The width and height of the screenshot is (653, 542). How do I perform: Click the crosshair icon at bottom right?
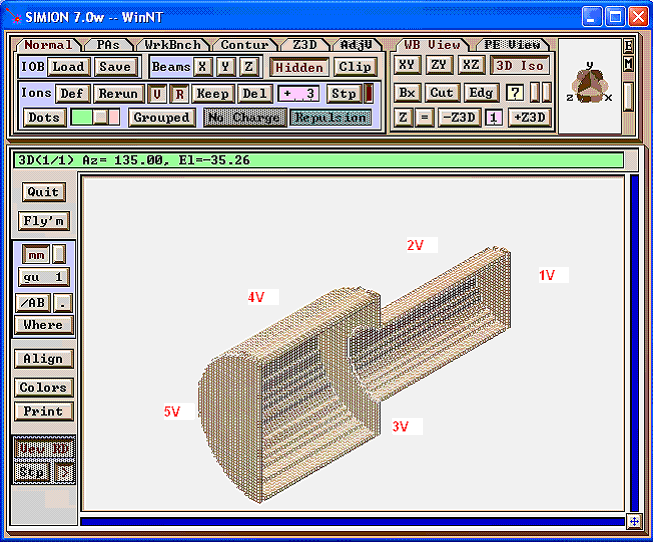point(634,522)
